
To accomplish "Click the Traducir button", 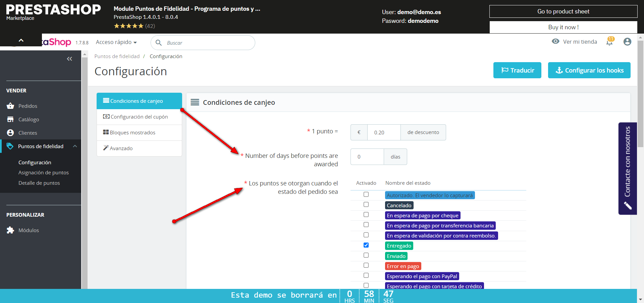I will pos(517,70).
